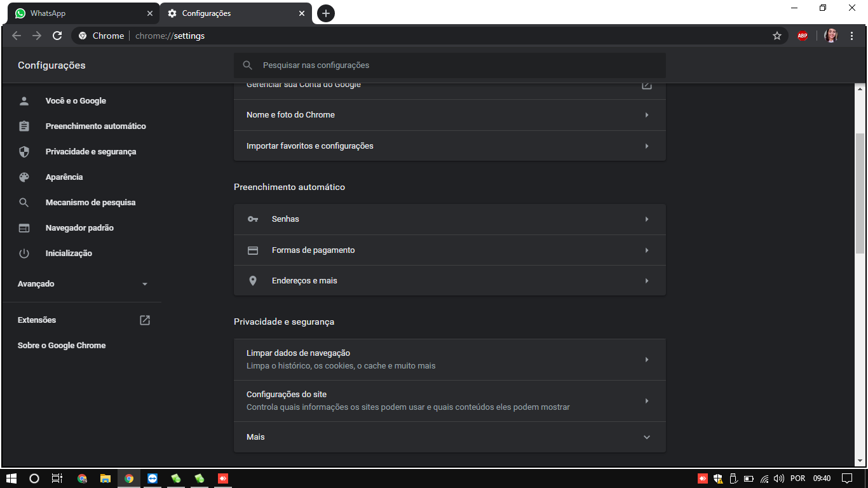Open Importar favoritos e configurações
This screenshot has height=488, width=868.
click(450, 146)
